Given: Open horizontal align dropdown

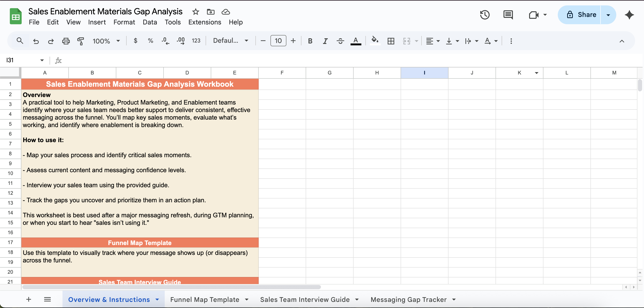Looking at the screenshot, I should pos(433,41).
